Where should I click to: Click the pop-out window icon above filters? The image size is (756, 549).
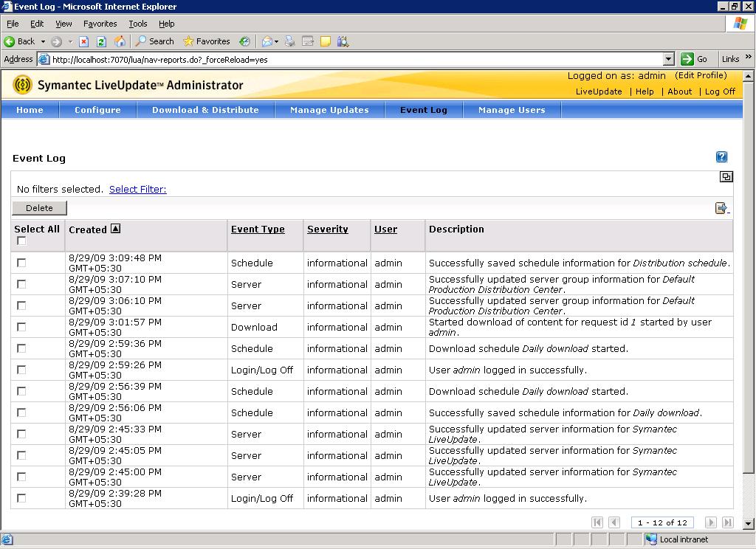pyautogui.click(x=726, y=177)
